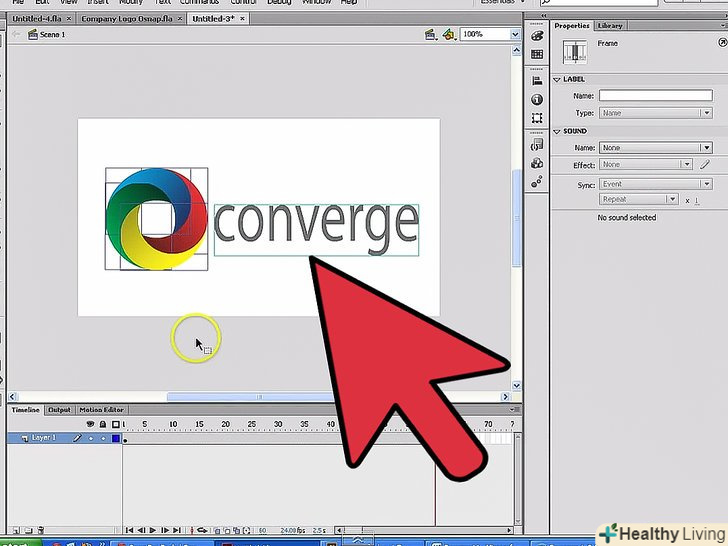This screenshot has width=728, height=546.
Task: Click the Edit Scene clapperboard icon
Action: (x=430, y=34)
